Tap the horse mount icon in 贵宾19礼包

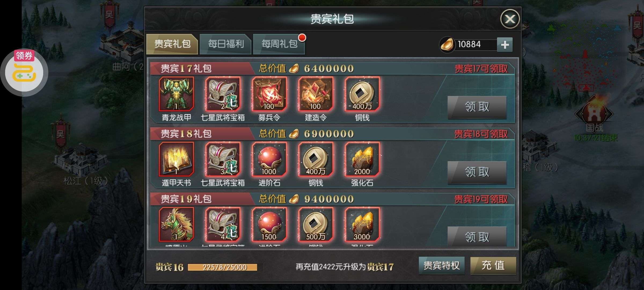(x=176, y=224)
